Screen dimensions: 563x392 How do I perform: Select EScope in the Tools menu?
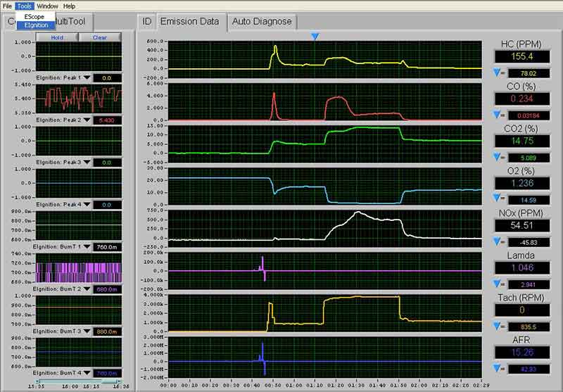[x=34, y=16]
